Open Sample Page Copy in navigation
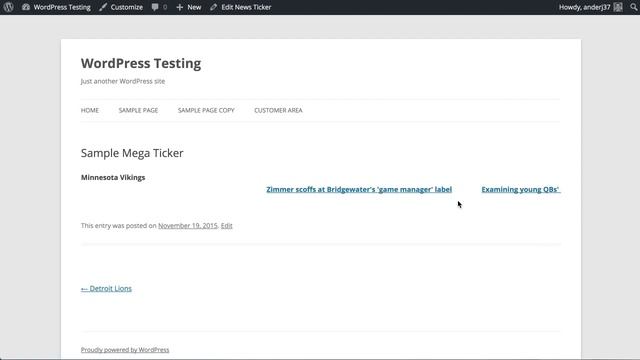Image resolution: width=640 pixels, height=360 pixels. tap(206, 110)
